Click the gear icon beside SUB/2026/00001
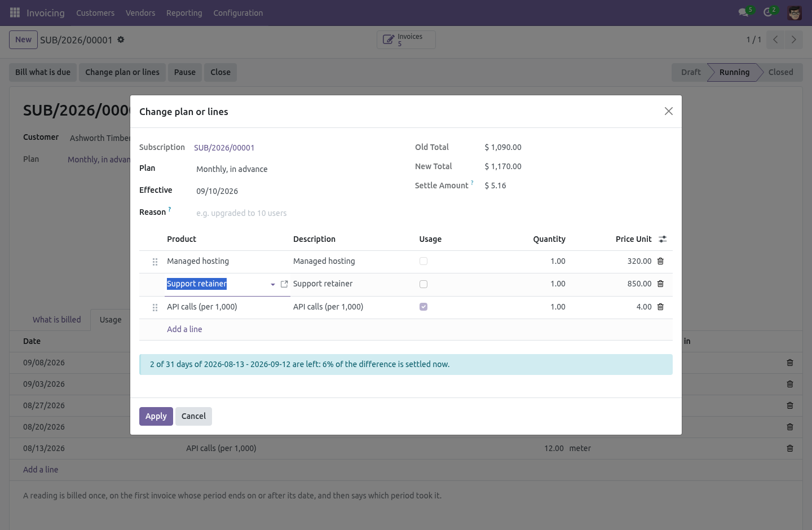812x530 pixels. point(121,39)
